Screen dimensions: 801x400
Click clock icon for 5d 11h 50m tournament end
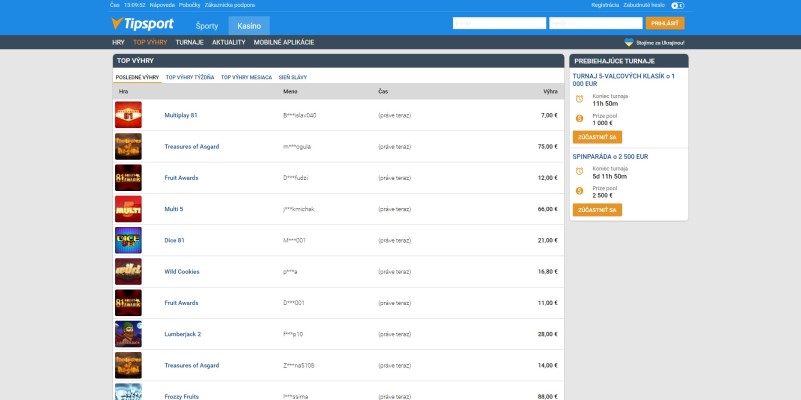[x=579, y=172]
